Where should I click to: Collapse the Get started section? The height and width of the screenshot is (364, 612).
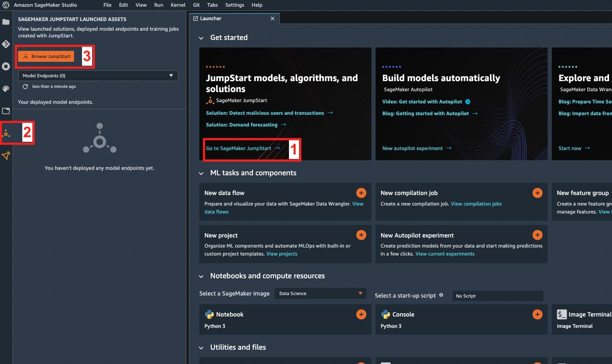click(201, 37)
